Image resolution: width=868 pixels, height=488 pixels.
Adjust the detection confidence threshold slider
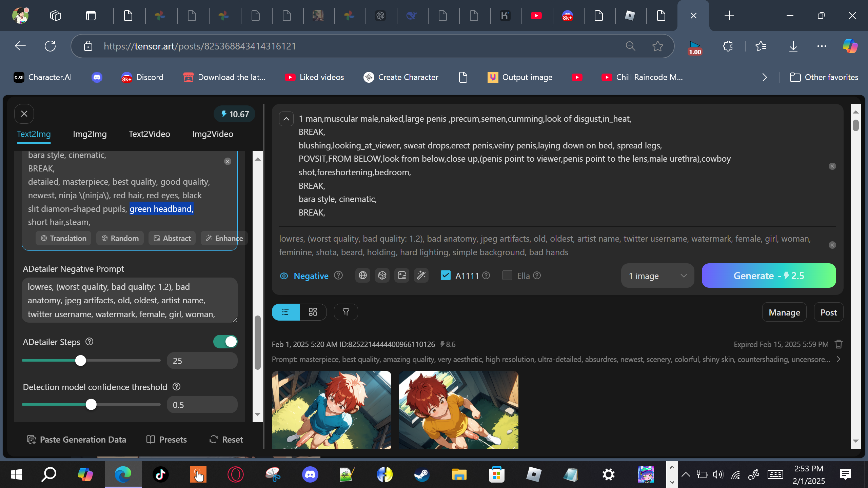point(91,405)
